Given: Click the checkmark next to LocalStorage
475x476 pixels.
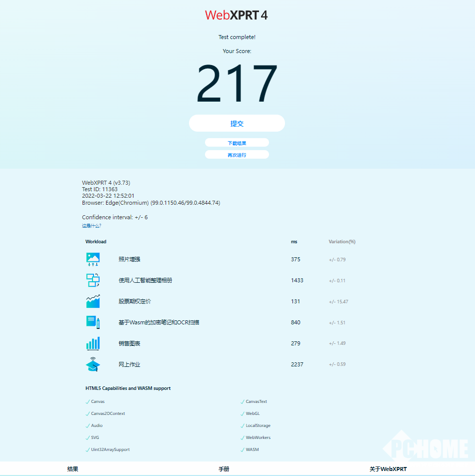Looking at the screenshot, I should [x=242, y=426].
